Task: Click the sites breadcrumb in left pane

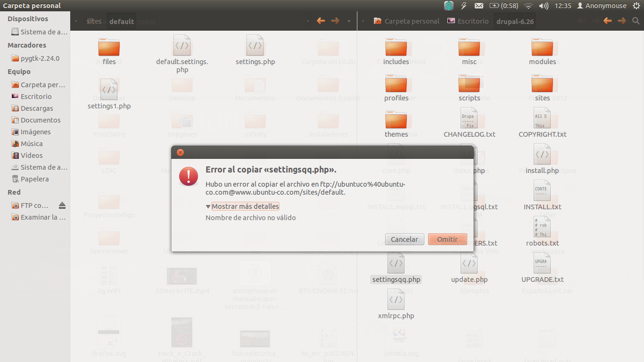Action: (94, 21)
